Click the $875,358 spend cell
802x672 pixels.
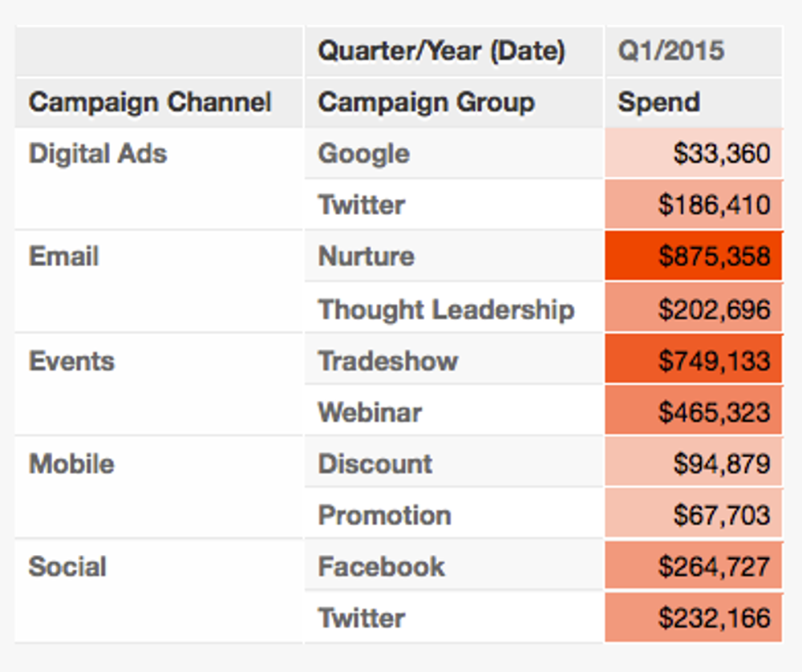(694, 256)
